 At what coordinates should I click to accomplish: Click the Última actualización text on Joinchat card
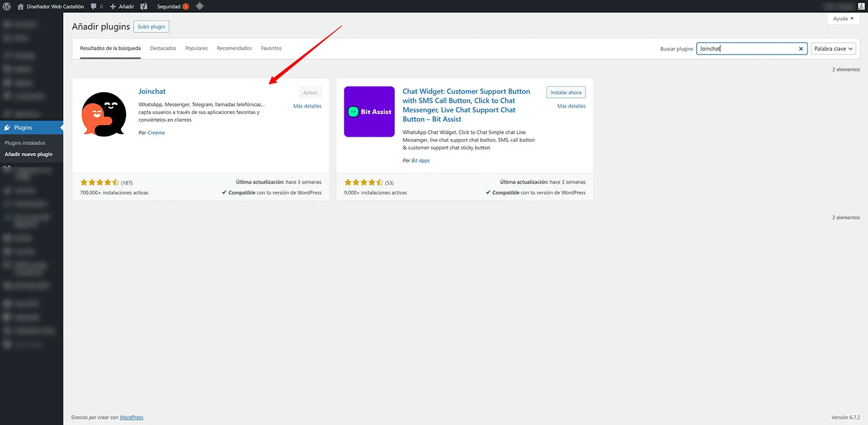coord(279,182)
